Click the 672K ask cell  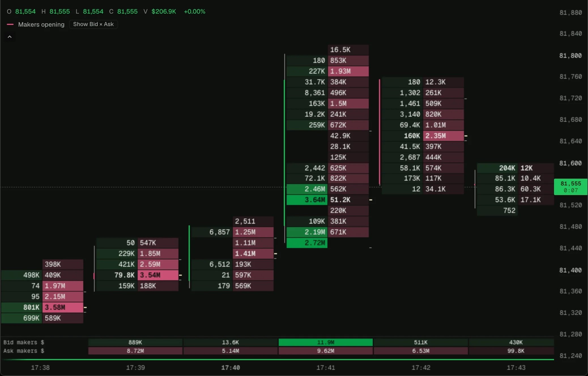(x=348, y=125)
